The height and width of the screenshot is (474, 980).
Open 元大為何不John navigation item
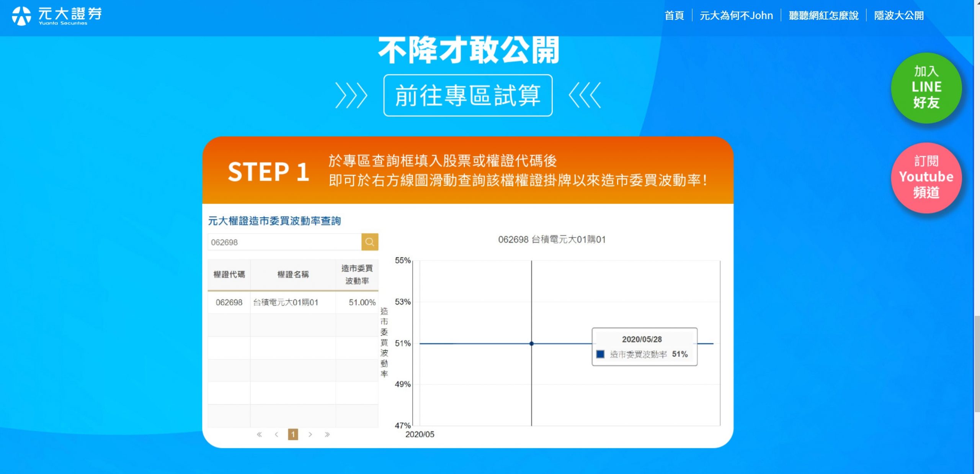pyautogui.click(x=736, y=15)
